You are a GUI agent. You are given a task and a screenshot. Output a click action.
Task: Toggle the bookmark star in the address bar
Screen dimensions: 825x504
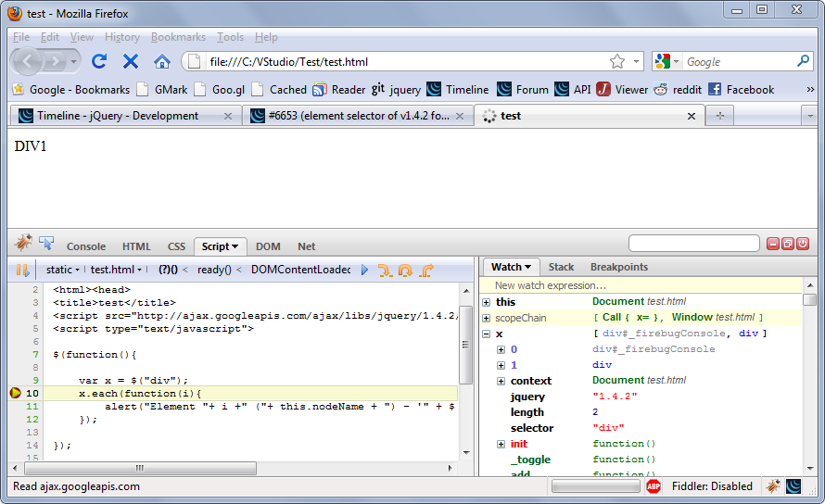pyautogui.click(x=617, y=61)
